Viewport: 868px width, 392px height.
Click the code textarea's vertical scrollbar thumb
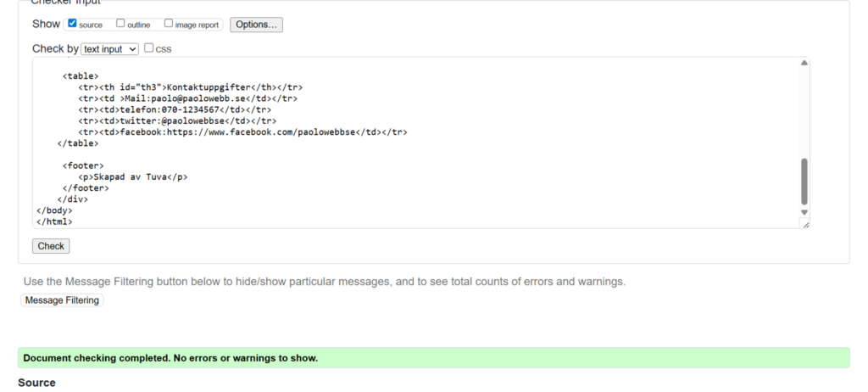coord(804,181)
